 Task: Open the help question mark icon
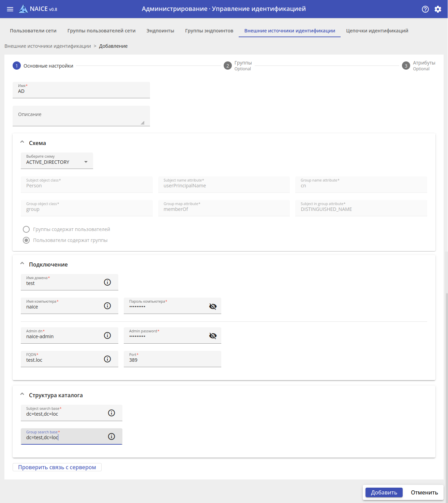point(425,9)
